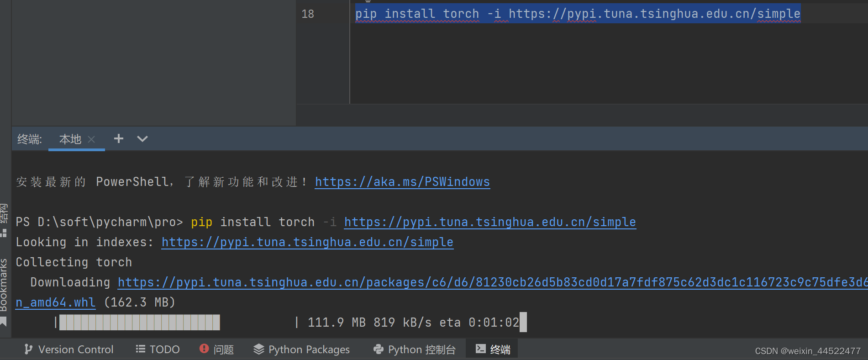
Task: Open the 结构 structure side panel
Action: click(4, 213)
